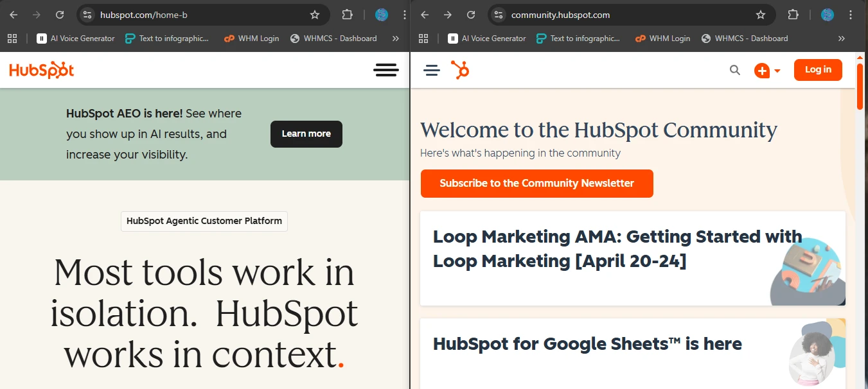Open Text to infographic bookmark in right window
The image size is (868, 389).
[578, 39]
